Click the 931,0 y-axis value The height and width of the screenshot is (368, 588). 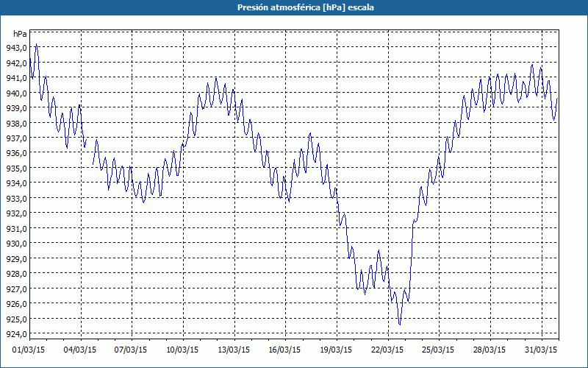(16, 228)
